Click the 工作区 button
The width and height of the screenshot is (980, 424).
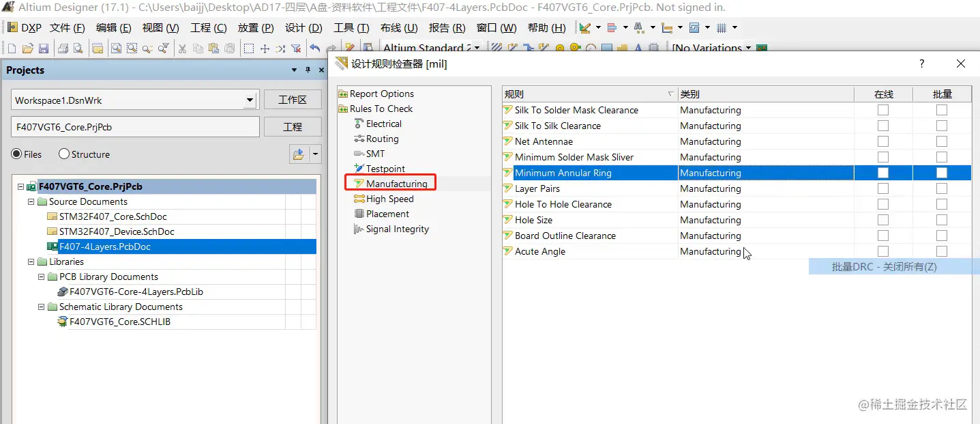pyautogui.click(x=293, y=100)
